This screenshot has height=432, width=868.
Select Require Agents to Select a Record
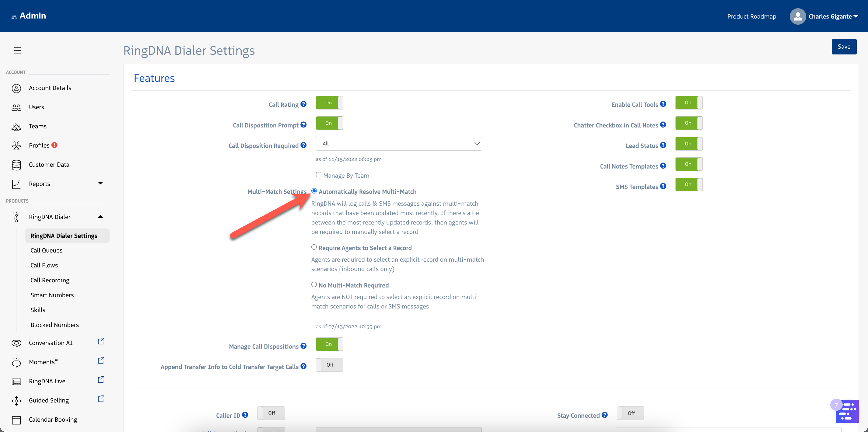pyautogui.click(x=314, y=247)
